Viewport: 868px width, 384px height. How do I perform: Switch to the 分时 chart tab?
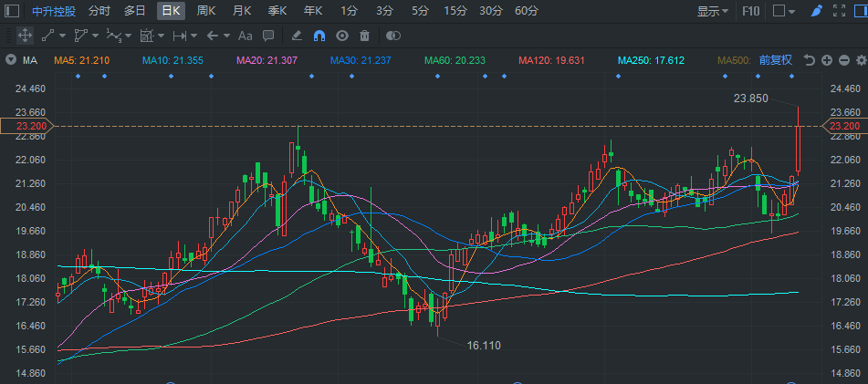click(99, 11)
